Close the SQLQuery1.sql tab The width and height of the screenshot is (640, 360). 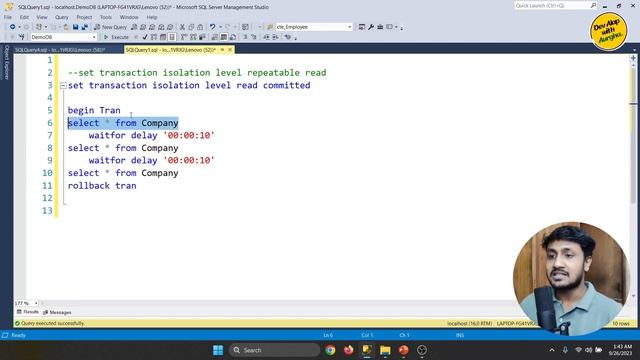point(230,50)
